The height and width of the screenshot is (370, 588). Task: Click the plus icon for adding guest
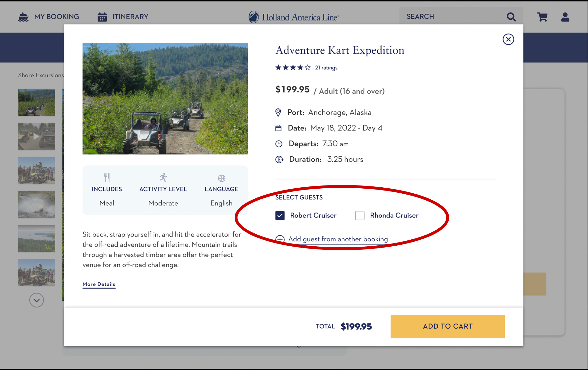click(280, 239)
